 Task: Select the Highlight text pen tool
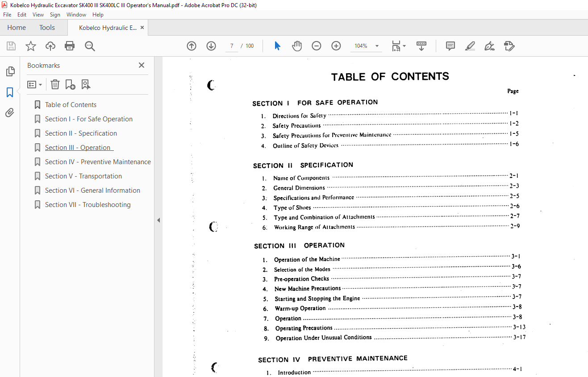[470, 46]
